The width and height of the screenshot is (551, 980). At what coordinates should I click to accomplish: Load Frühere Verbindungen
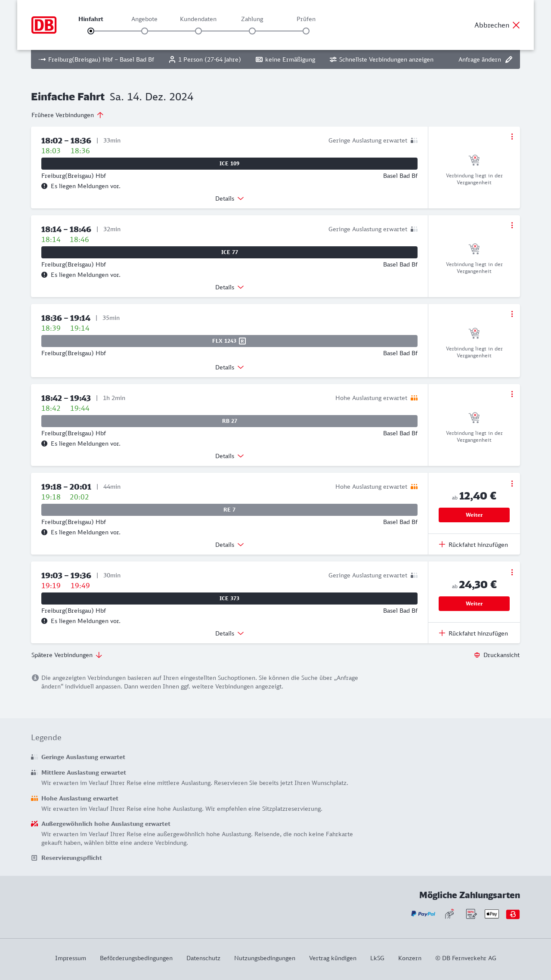tap(68, 115)
